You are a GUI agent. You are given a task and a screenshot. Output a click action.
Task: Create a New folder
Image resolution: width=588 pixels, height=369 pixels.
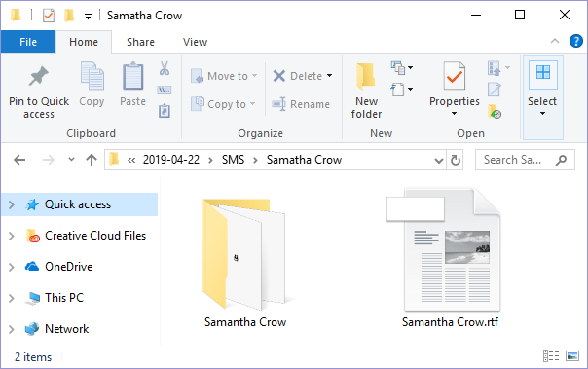coord(366,91)
